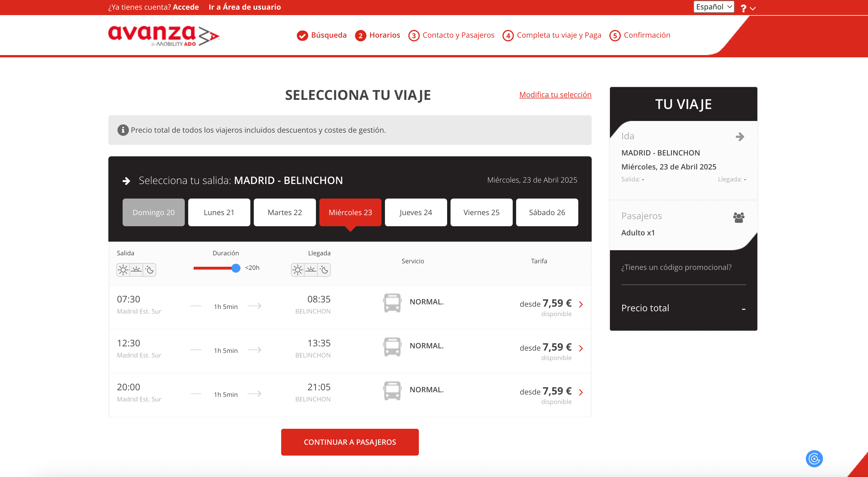Click the Ida arrow icon in Tu Viaje
Image resolution: width=868 pixels, height=477 pixels.
pos(740,137)
